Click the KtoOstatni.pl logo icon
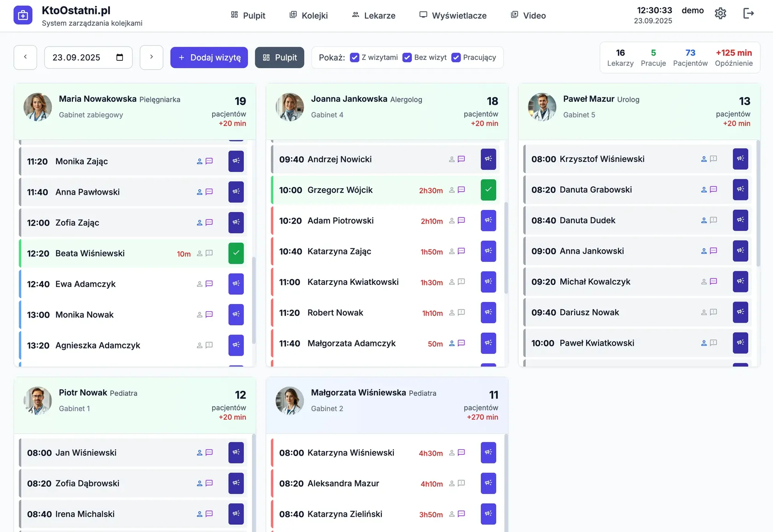Screen dimensions: 773x532 [x=23, y=15]
